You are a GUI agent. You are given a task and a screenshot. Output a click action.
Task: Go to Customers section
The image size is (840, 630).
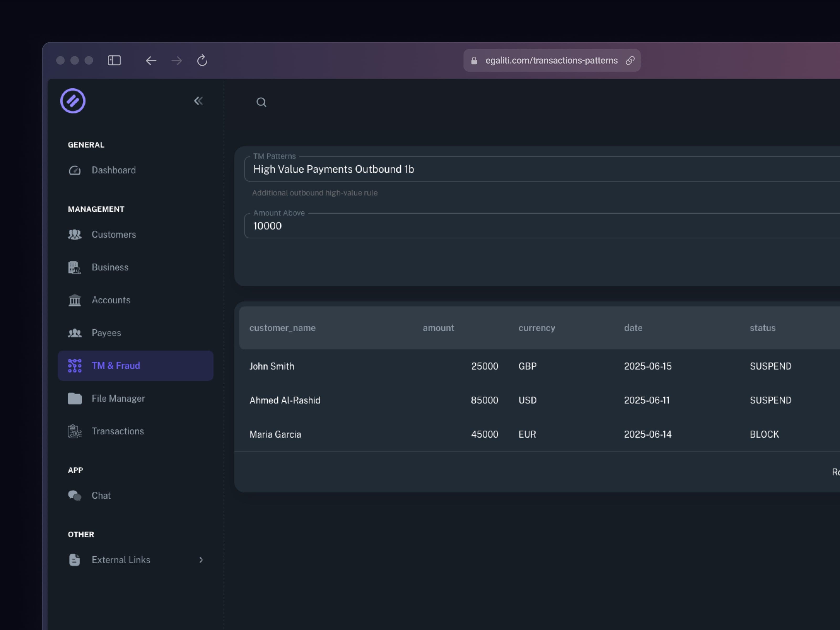coord(135,235)
